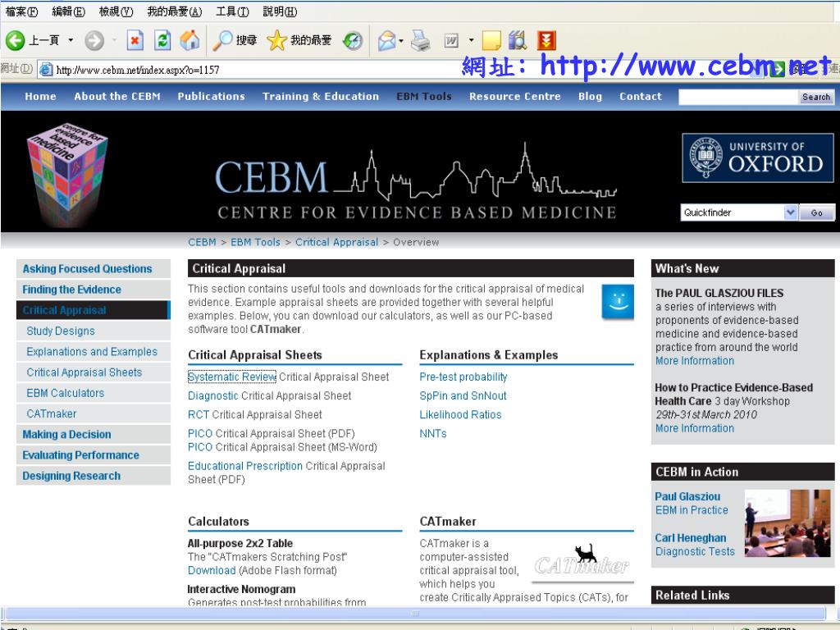This screenshot has height=630, width=840.
Task: Open the Contact nav tab
Action: tap(640, 97)
